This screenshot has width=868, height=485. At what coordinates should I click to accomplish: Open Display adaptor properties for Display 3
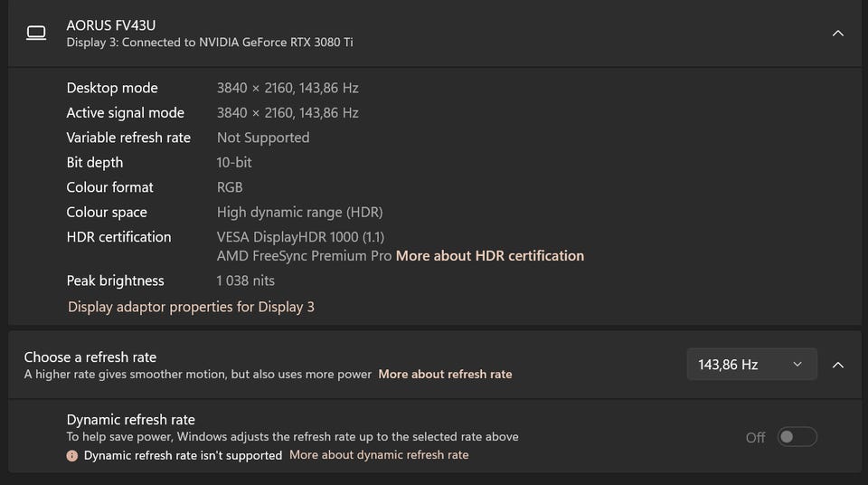(x=191, y=307)
